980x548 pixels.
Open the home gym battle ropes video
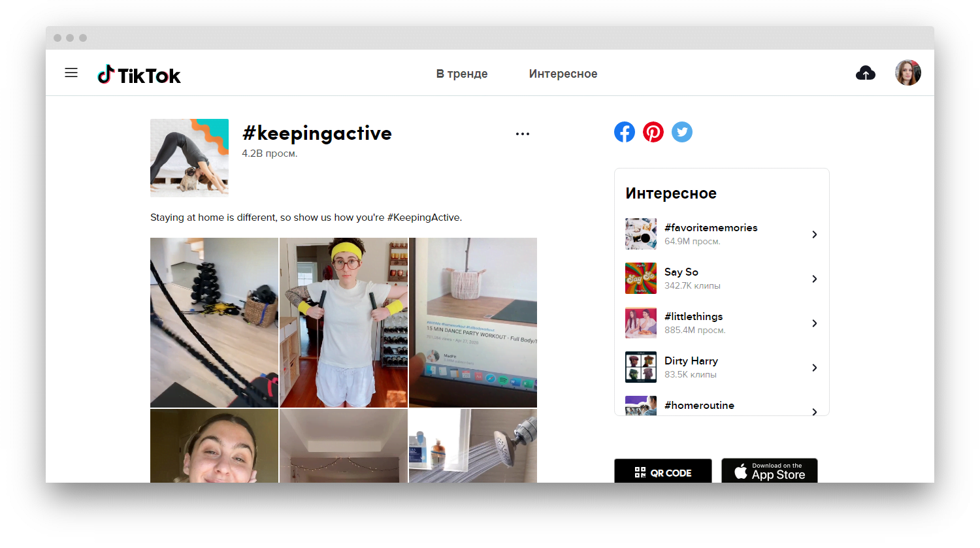coord(214,323)
